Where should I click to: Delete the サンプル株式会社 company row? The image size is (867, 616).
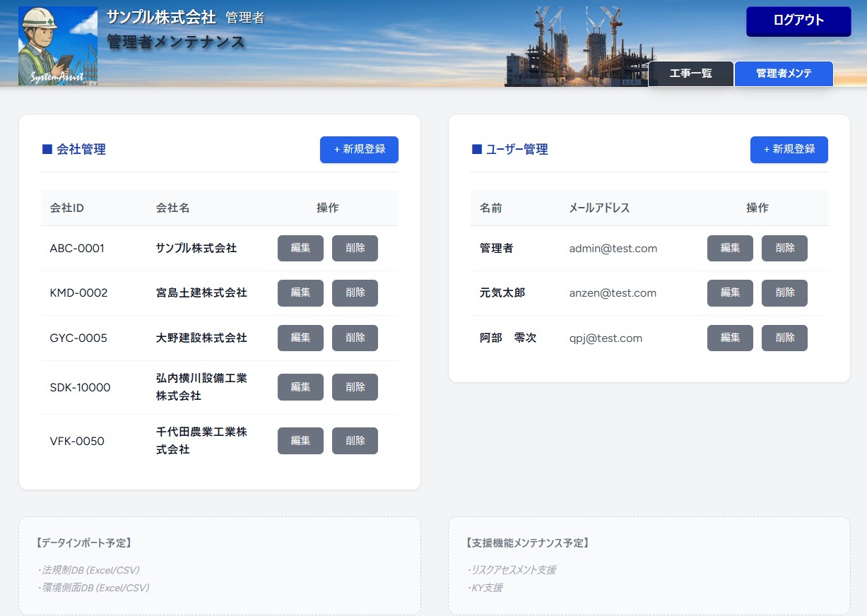coord(355,249)
